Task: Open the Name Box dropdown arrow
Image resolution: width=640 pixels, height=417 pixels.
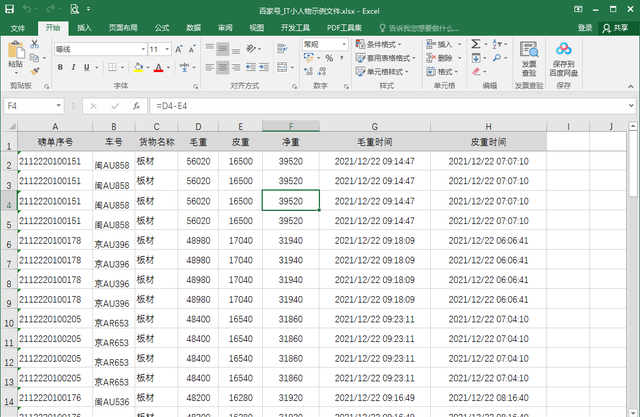Action: tap(60, 105)
